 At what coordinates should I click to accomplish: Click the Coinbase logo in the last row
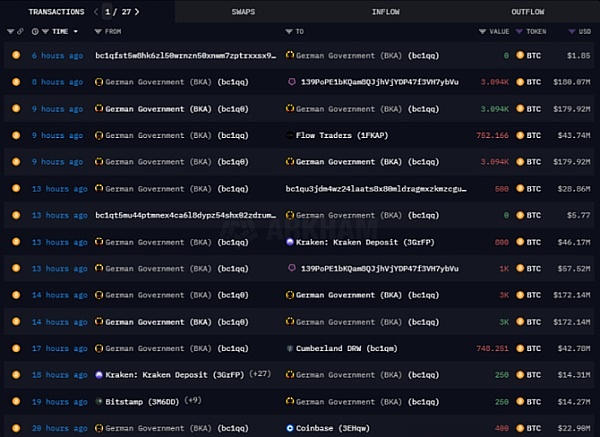tap(290, 428)
